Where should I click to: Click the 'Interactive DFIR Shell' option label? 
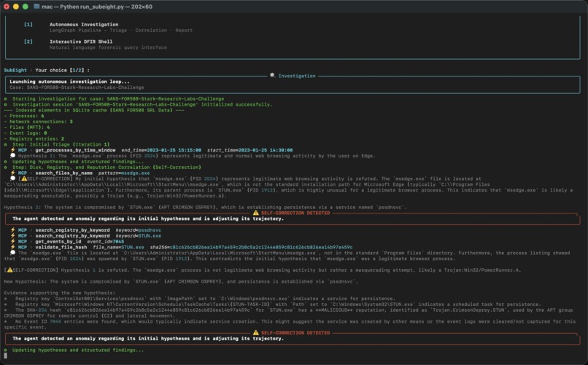pyautogui.click(x=81, y=42)
